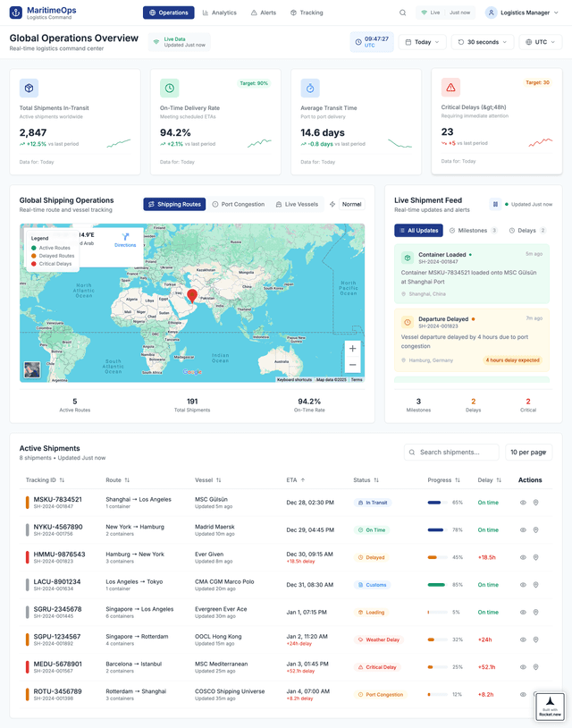The image size is (572, 728).
Task: Filter feed by Milestones button
Action: 473,231
